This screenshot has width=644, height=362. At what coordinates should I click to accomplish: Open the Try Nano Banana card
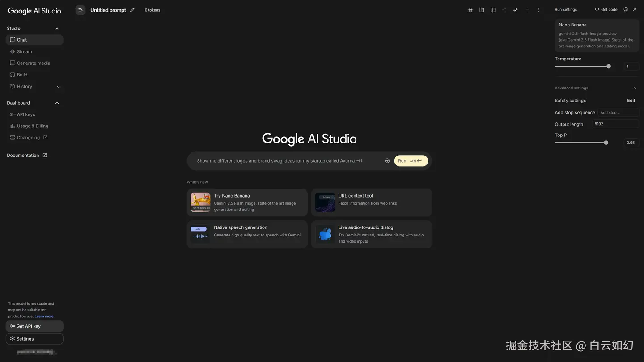[x=247, y=202]
